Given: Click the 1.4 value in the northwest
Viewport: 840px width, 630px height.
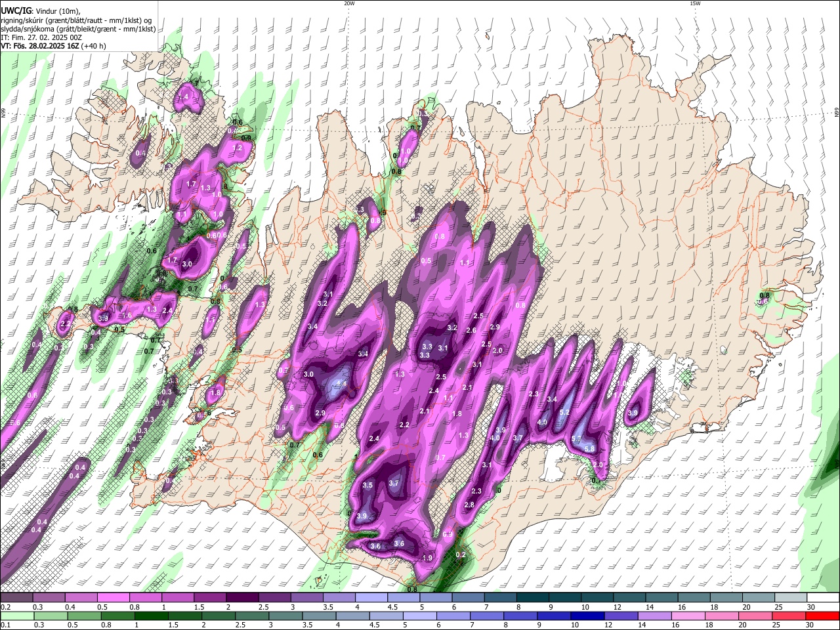Looking at the screenshot, I should click(184, 97).
